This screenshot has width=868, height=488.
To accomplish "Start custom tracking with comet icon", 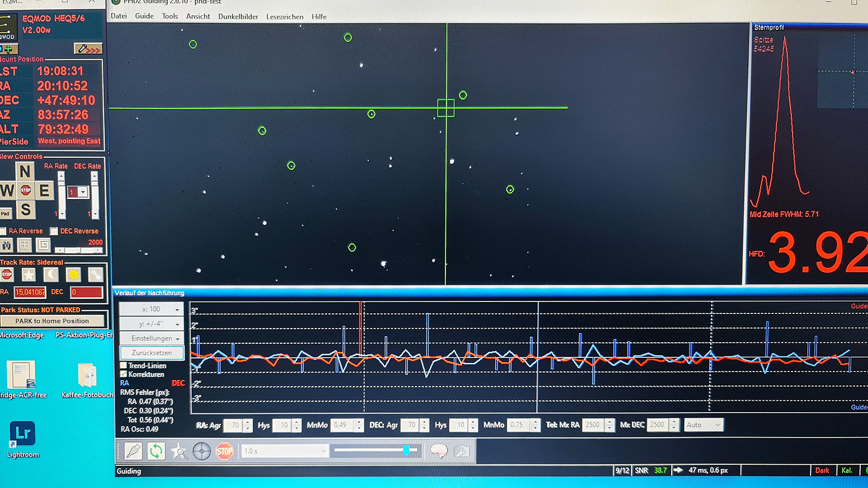I will click(x=95, y=275).
